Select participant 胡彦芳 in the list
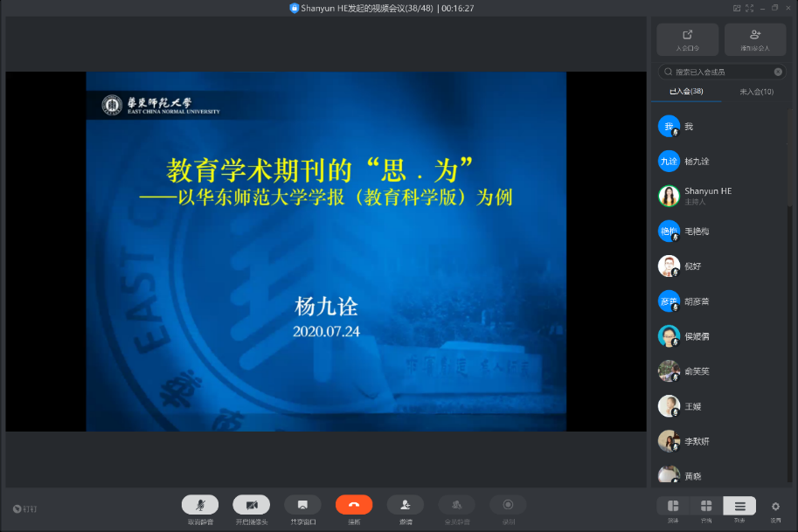This screenshot has height=532, width=798. [719, 301]
